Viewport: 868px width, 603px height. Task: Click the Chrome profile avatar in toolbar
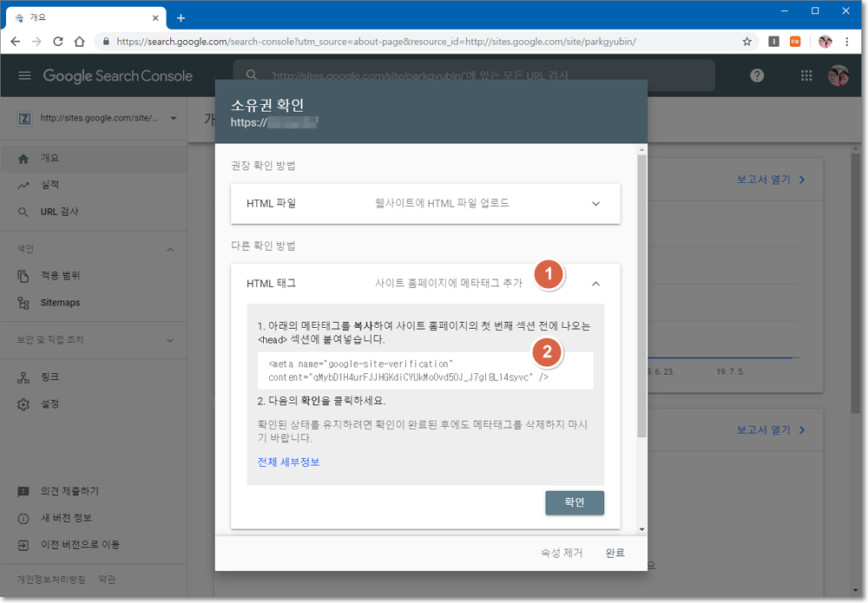pos(825,42)
